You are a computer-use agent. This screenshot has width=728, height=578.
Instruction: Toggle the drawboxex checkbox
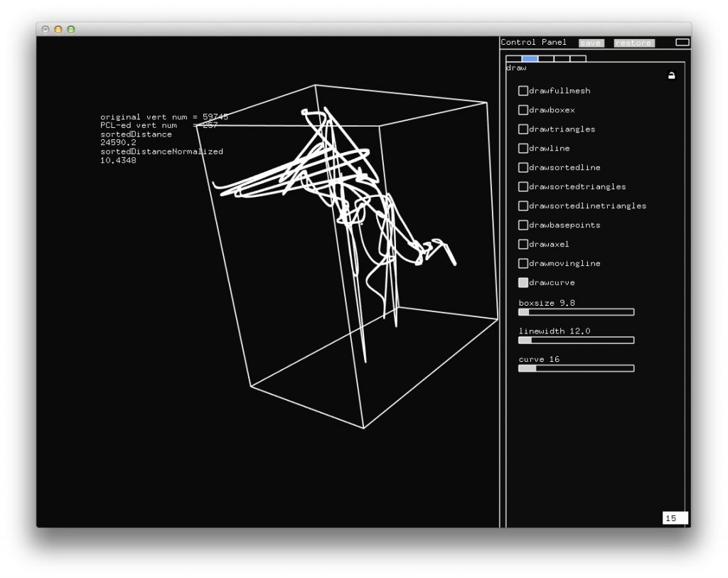click(x=523, y=110)
